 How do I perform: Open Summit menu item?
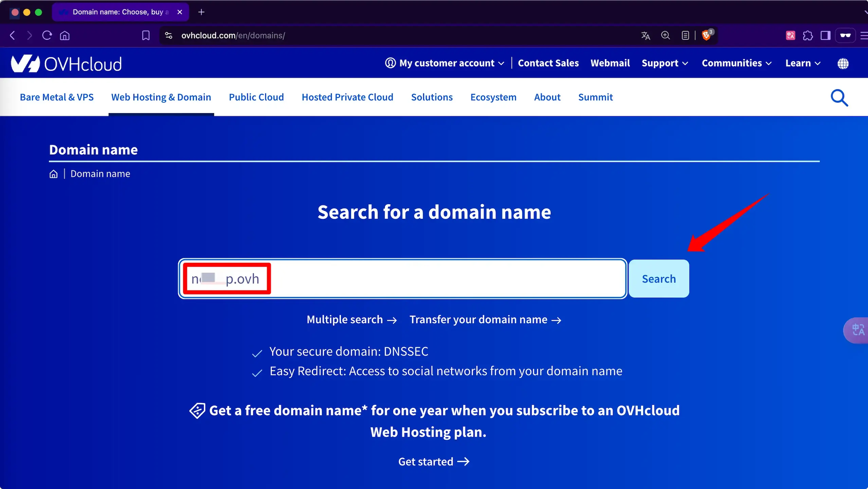pyautogui.click(x=596, y=97)
